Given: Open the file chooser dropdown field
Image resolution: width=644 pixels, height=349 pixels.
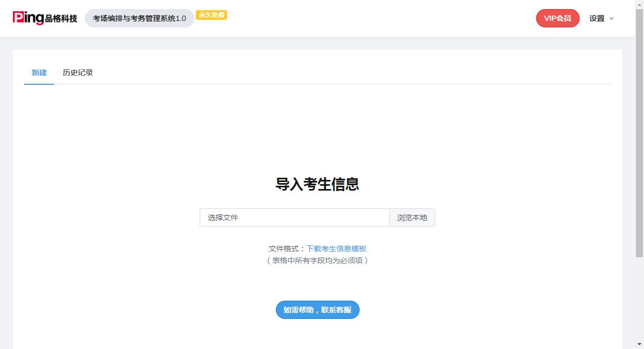Looking at the screenshot, I should click(x=294, y=217).
